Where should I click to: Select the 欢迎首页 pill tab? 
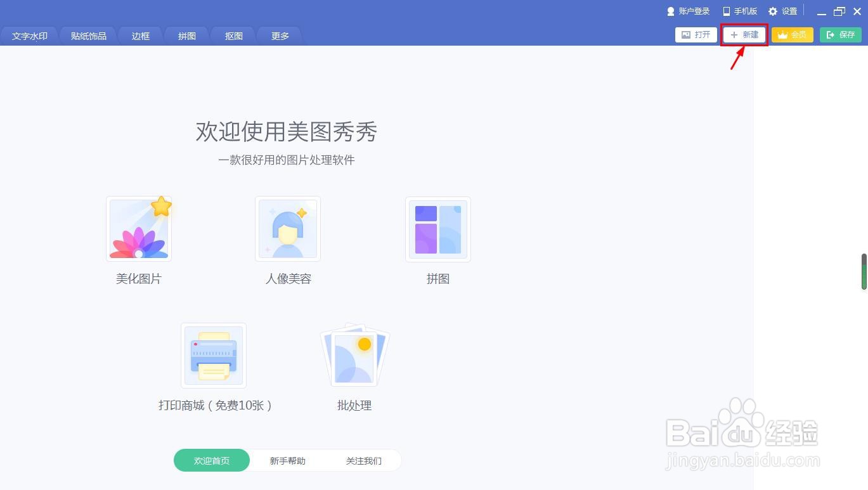coord(212,461)
